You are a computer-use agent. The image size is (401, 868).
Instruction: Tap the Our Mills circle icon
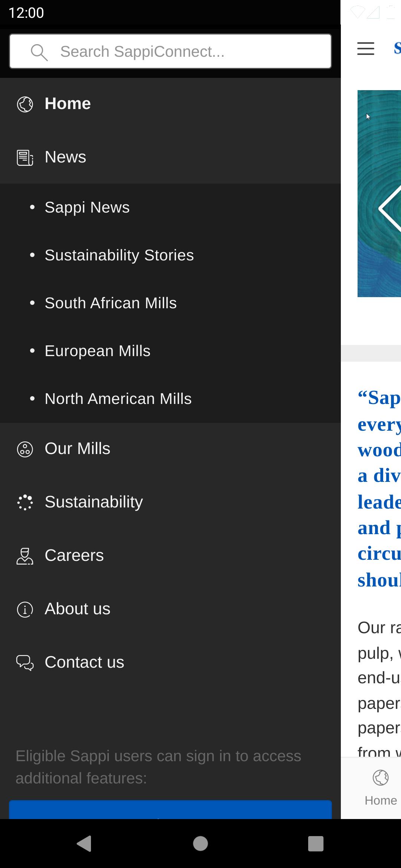(x=25, y=449)
